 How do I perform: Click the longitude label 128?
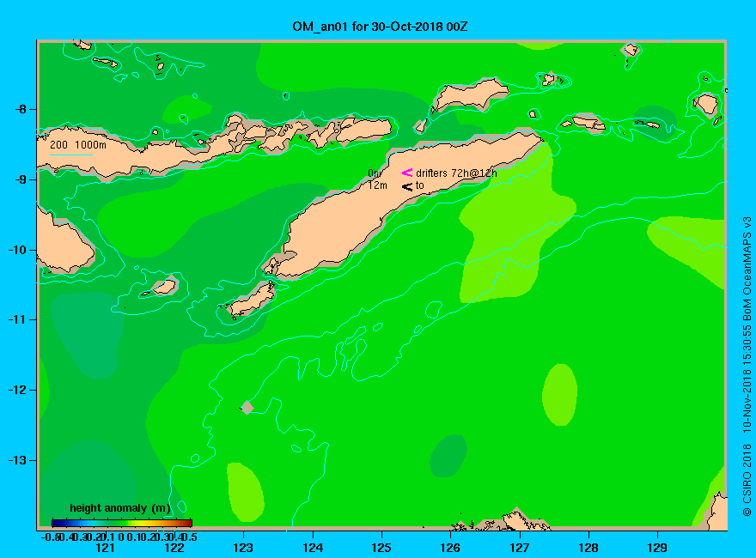tap(588, 548)
